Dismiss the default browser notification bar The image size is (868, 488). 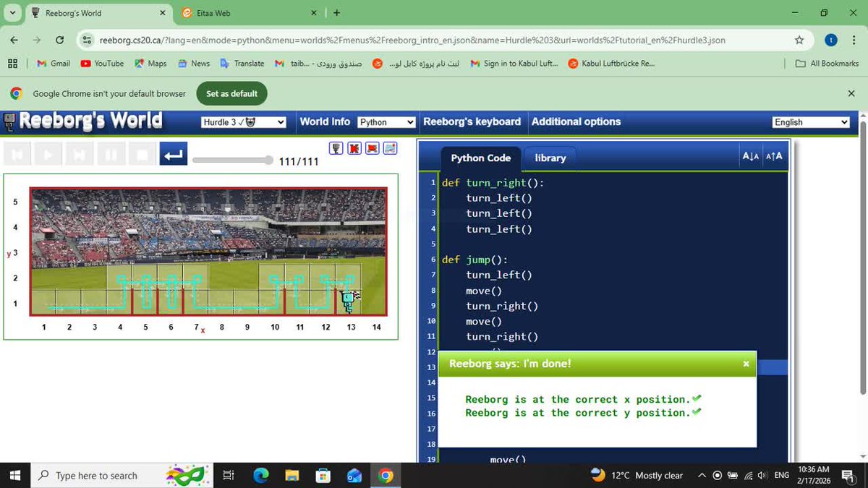click(851, 94)
